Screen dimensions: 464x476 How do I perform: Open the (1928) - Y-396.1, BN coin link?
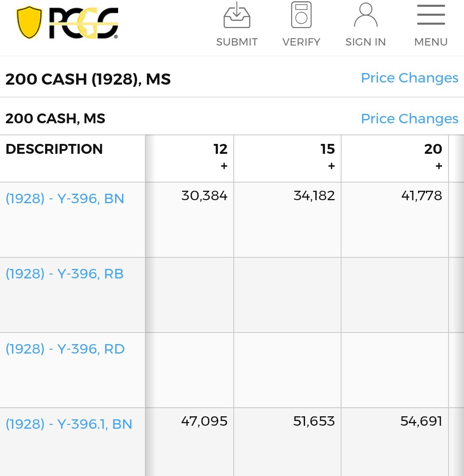pyautogui.click(x=69, y=424)
